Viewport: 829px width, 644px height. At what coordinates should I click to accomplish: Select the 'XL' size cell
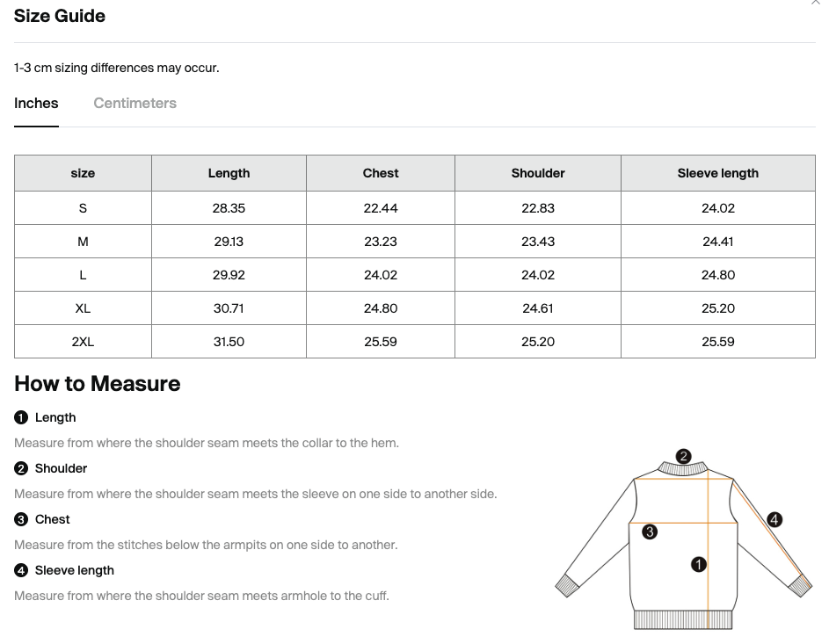click(83, 308)
